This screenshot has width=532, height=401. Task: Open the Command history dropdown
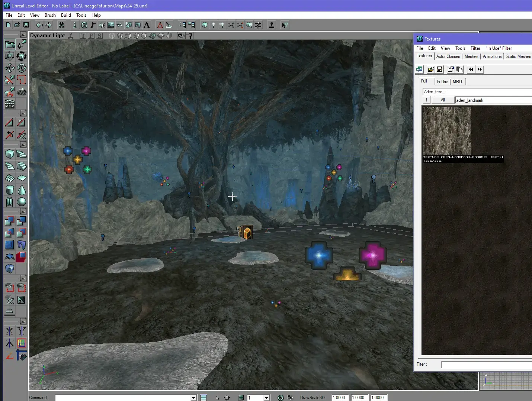click(193, 398)
